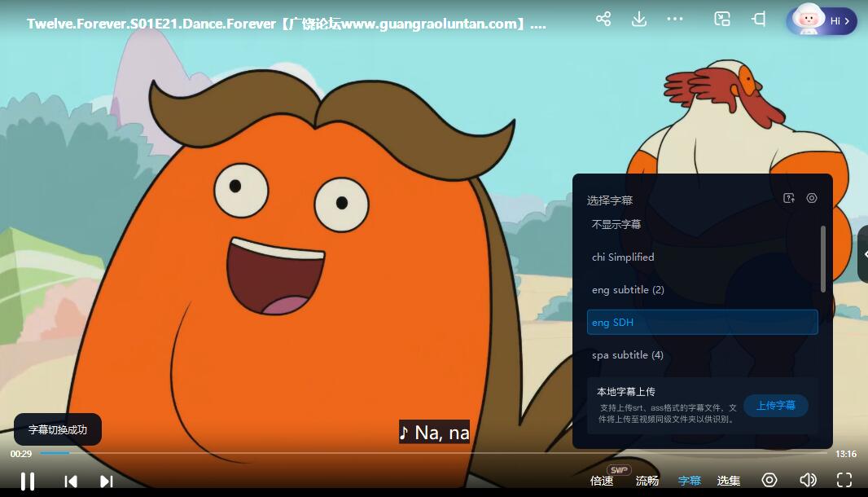
Task: Mute the volume with the speaker icon
Action: 808,480
